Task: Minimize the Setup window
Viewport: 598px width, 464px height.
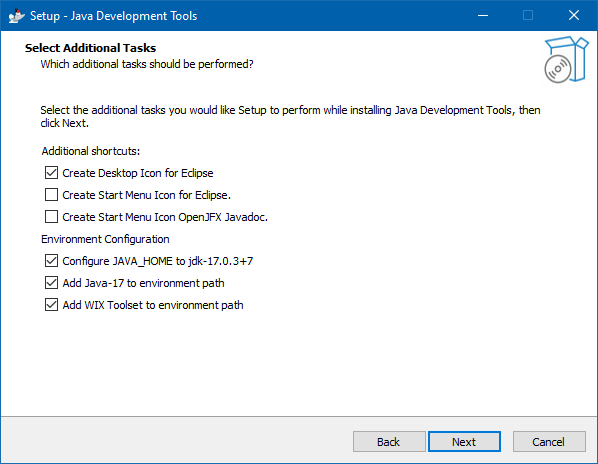Action: pyautogui.click(x=483, y=16)
